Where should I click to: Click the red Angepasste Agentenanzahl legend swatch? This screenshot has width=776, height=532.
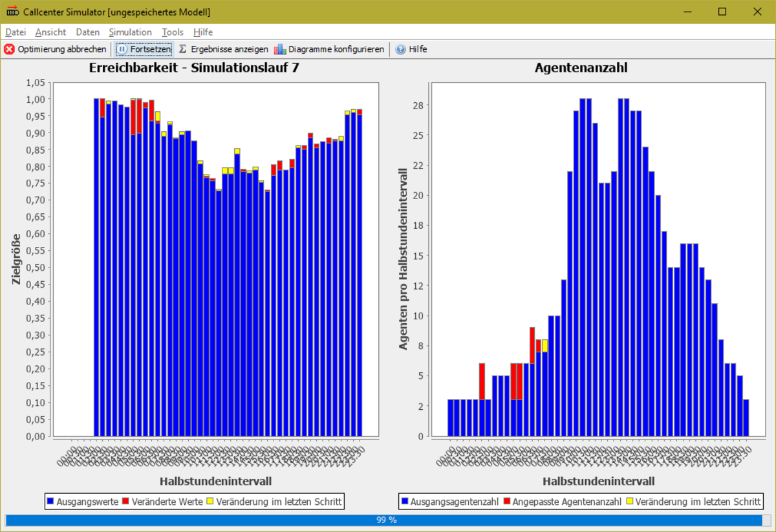pos(506,501)
